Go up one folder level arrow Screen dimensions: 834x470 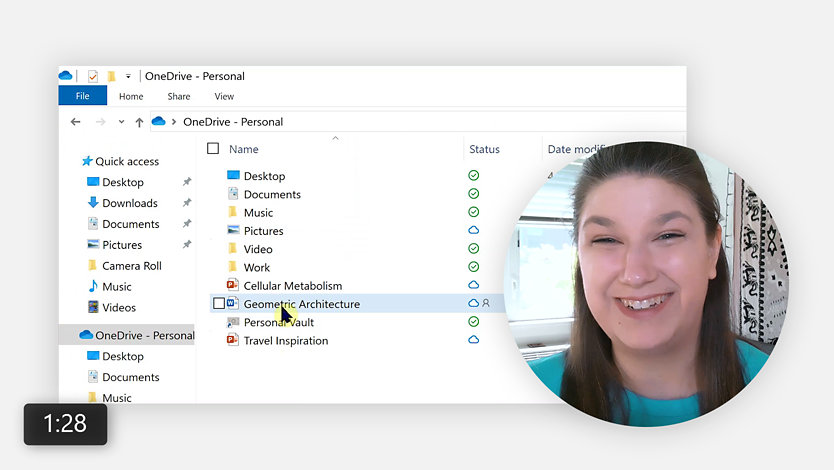pyautogui.click(x=139, y=122)
